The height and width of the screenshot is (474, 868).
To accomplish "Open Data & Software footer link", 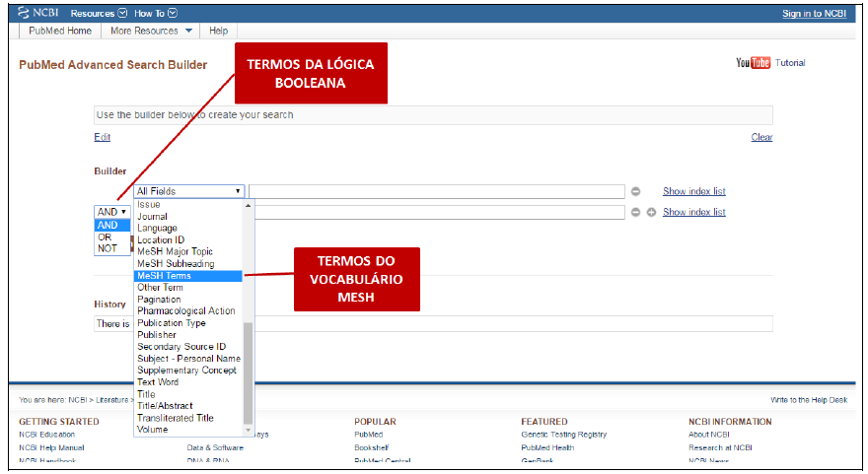I will click(215, 448).
